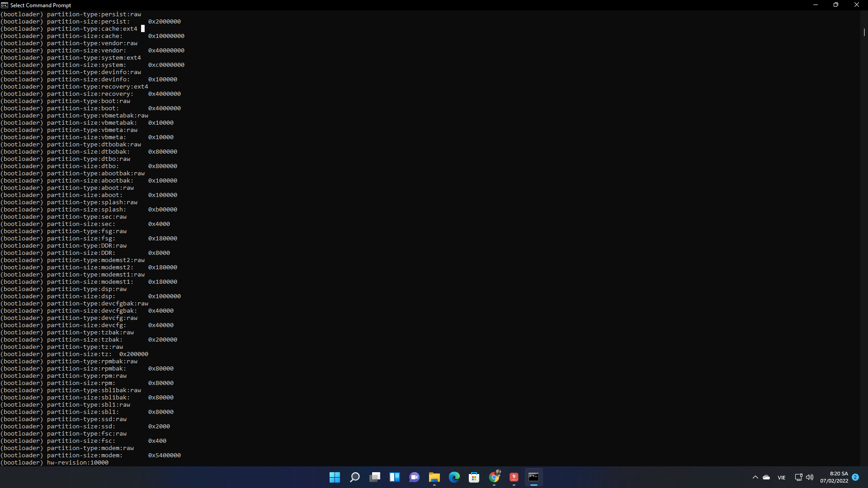
Task: Click the volume speaker tray icon
Action: [810, 477]
